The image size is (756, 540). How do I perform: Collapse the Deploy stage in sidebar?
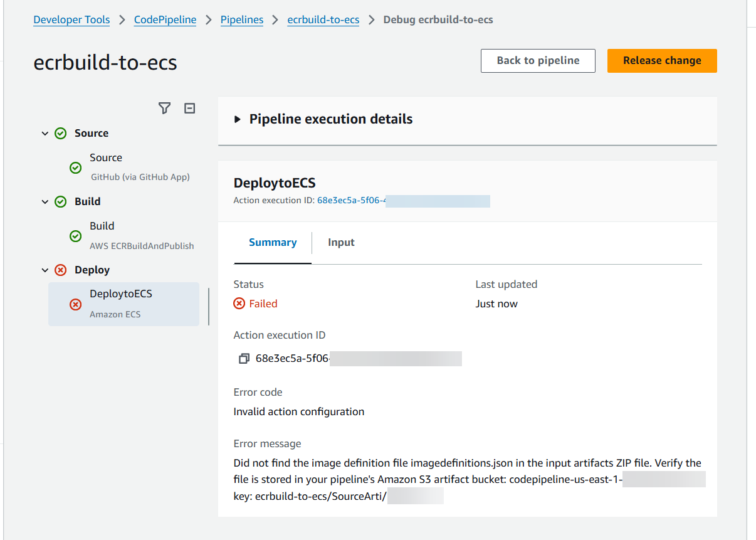tap(45, 270)
